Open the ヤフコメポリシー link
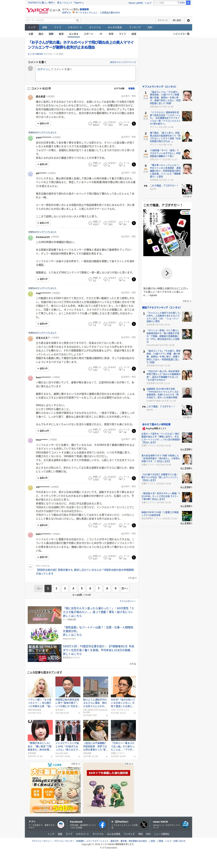The width and height of the screenshot is (217, 868). coord(128,601)
